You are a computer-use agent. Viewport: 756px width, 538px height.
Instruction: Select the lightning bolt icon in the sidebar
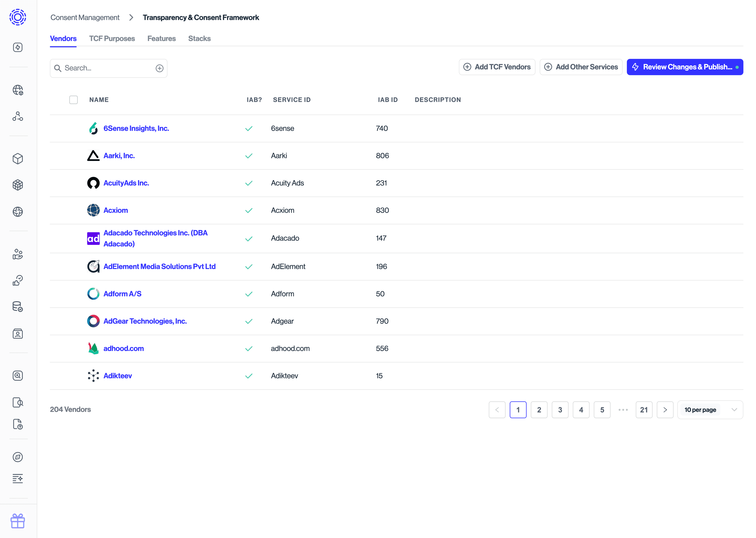click(x=18, y=47)
